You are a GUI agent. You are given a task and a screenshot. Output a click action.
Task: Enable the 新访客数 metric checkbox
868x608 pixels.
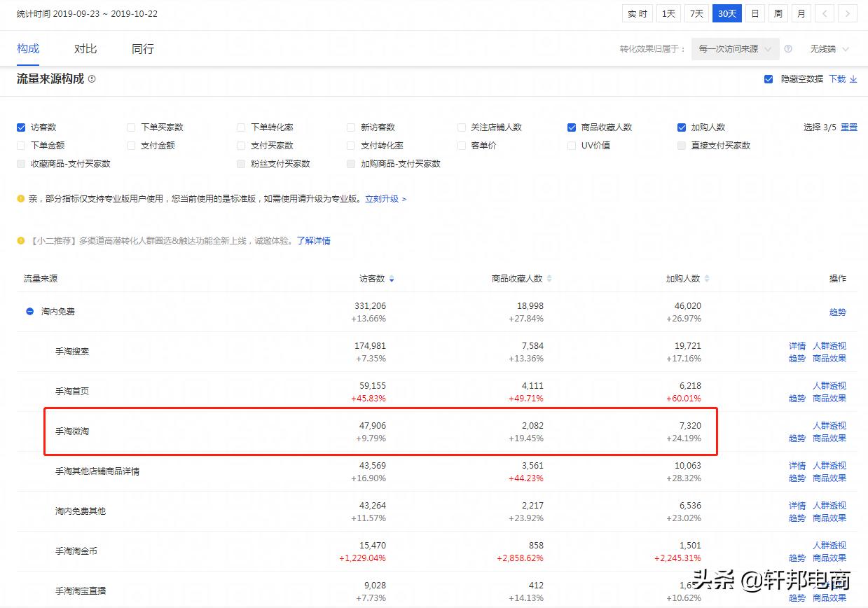(x=350, y=127)
